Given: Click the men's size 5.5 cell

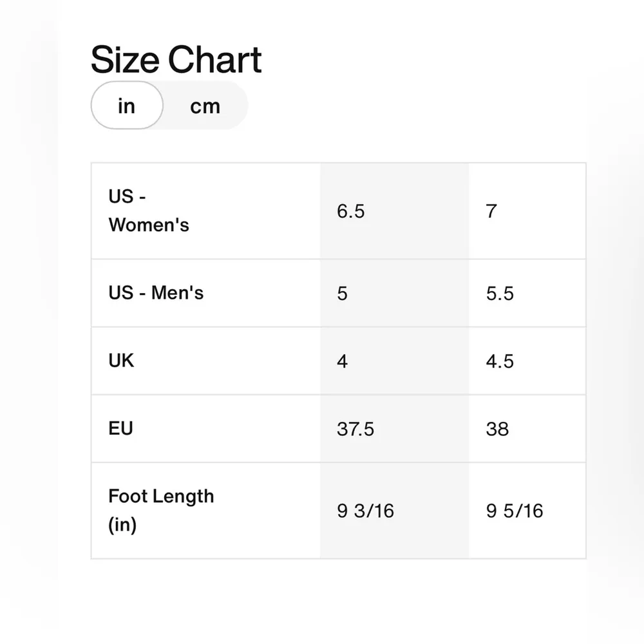Looking at the screenshot, I should 500,294.
